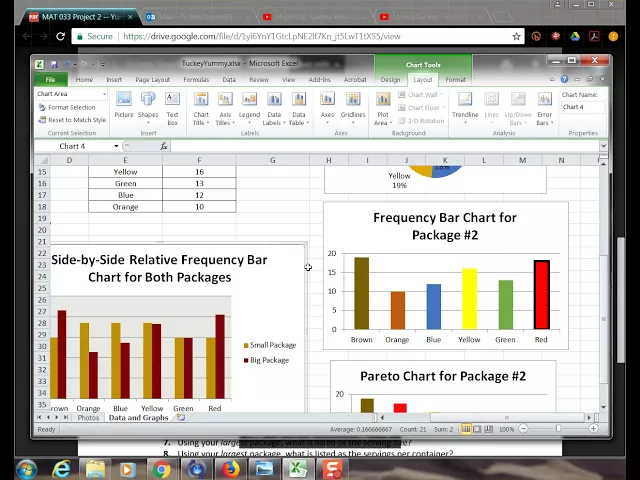
Task: Bookmark this page with the star icon
Action: click(x=516, y=36)
